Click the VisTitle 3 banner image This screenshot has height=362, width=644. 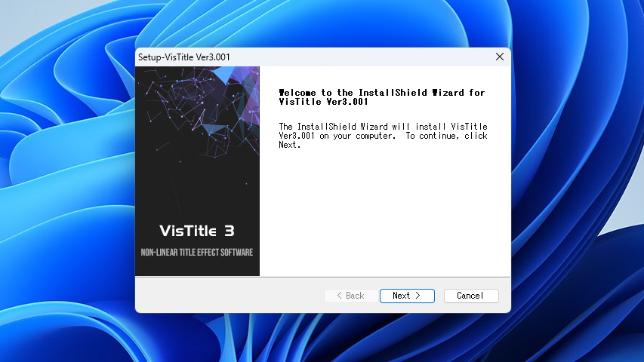point(198,171)
